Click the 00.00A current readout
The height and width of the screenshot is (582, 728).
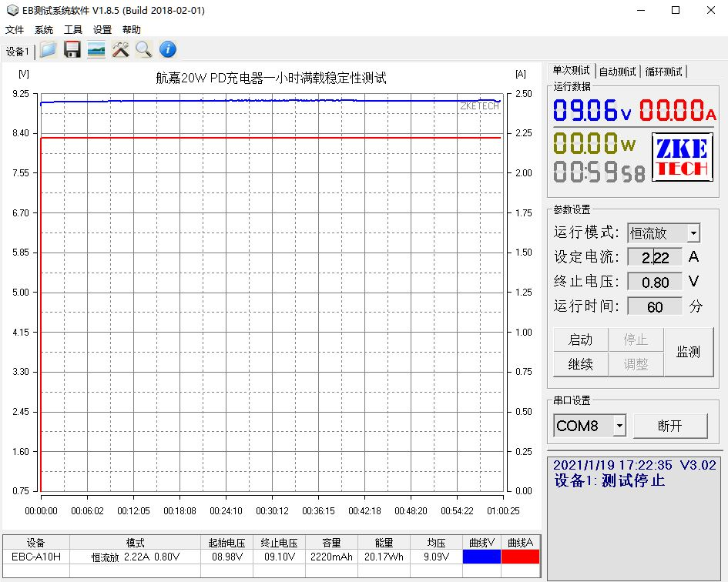click(677, 110)
